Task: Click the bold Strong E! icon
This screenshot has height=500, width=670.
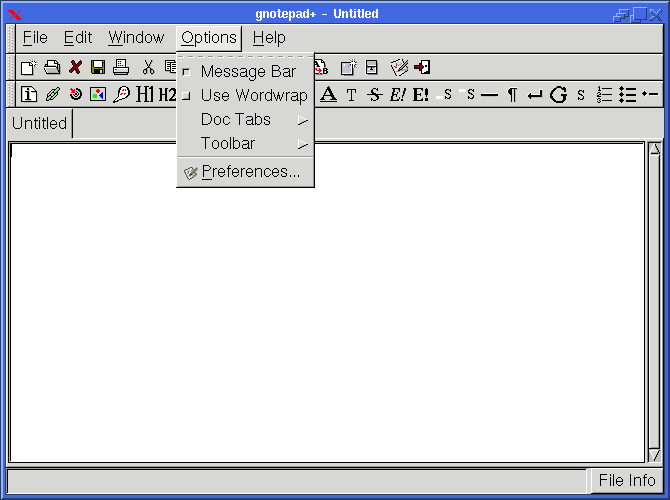Action: [420, 94]
